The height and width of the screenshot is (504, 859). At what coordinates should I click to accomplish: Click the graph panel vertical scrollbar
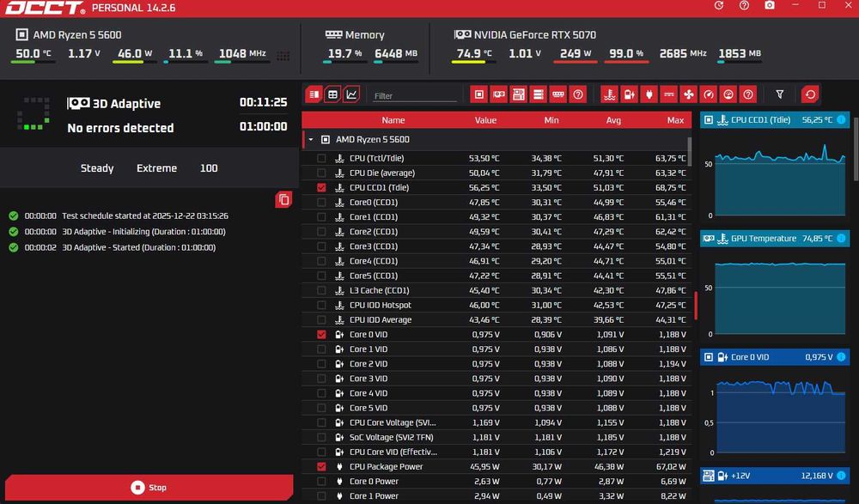click(x=856, y=148)
